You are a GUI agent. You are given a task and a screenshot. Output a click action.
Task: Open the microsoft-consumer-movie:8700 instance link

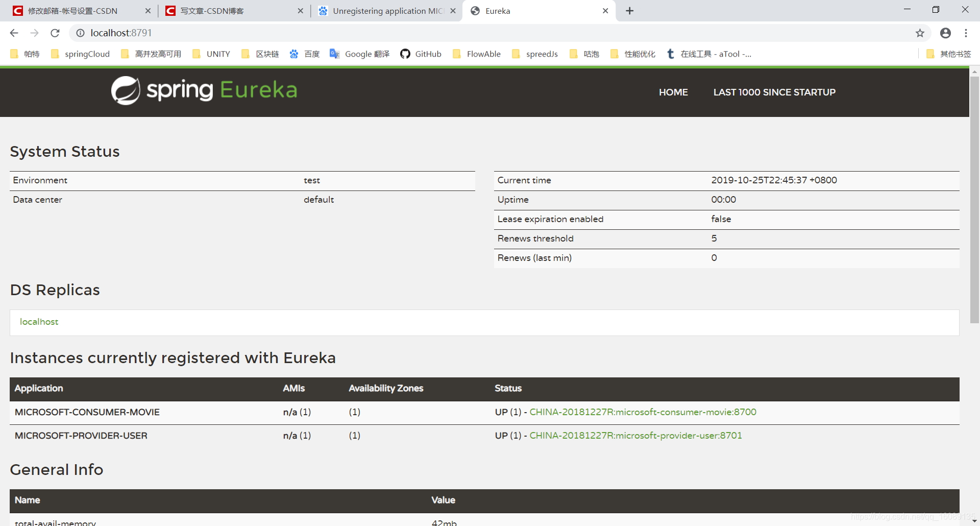coord(643,412)
